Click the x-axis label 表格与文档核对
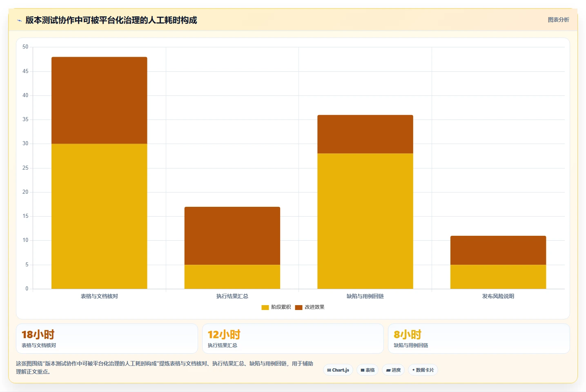This screenshot has width=586, height=392. click(99, 296)
